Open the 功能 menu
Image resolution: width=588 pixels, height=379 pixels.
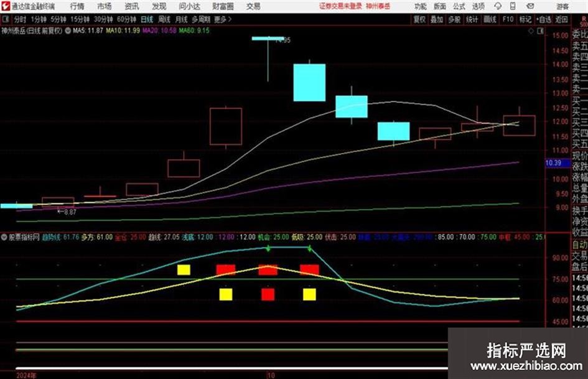421,6
